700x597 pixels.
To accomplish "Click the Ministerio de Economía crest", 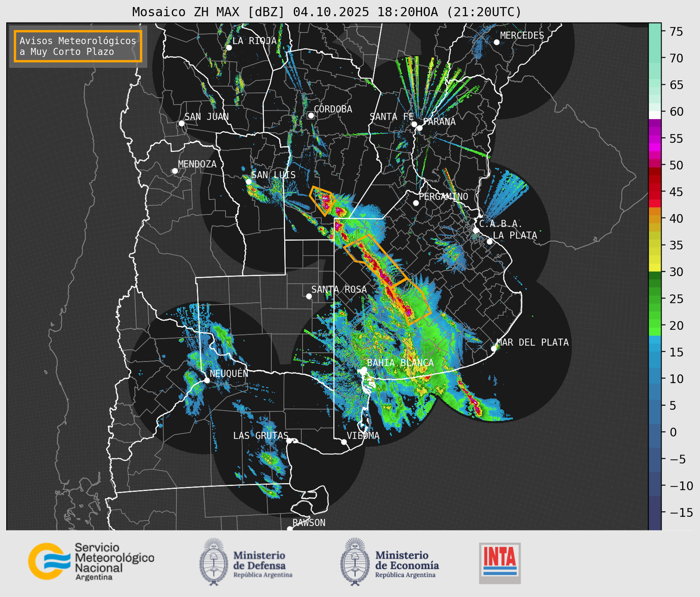I will [354, 562].
